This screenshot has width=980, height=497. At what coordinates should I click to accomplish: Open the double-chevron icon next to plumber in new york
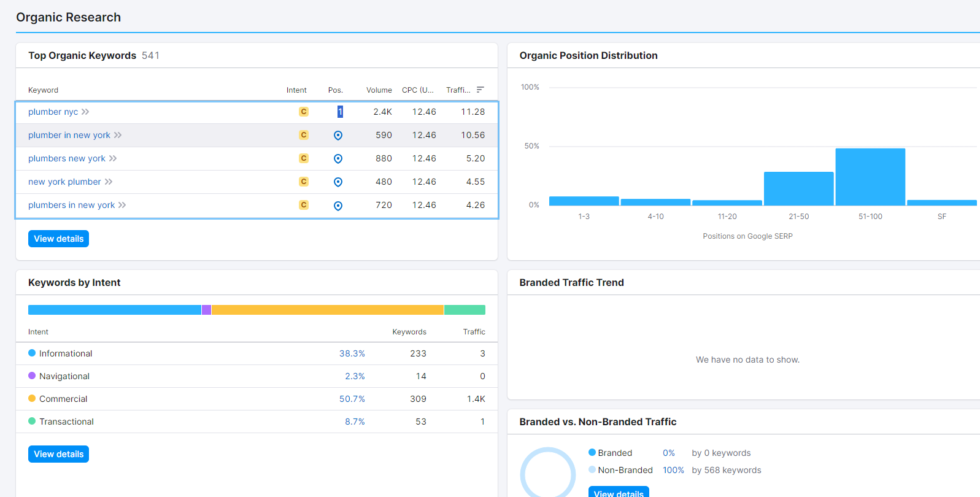click(118, 135)
